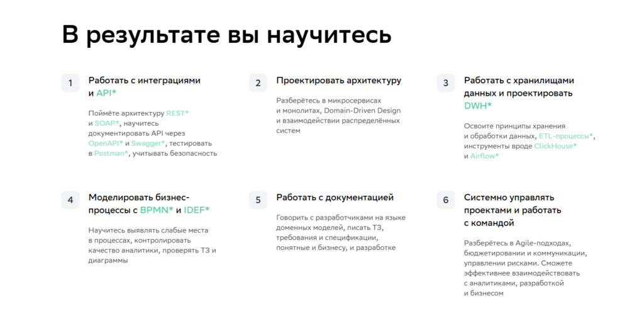Click the text 'Говорить с разработчиками на языке'

tap(341, 218)
